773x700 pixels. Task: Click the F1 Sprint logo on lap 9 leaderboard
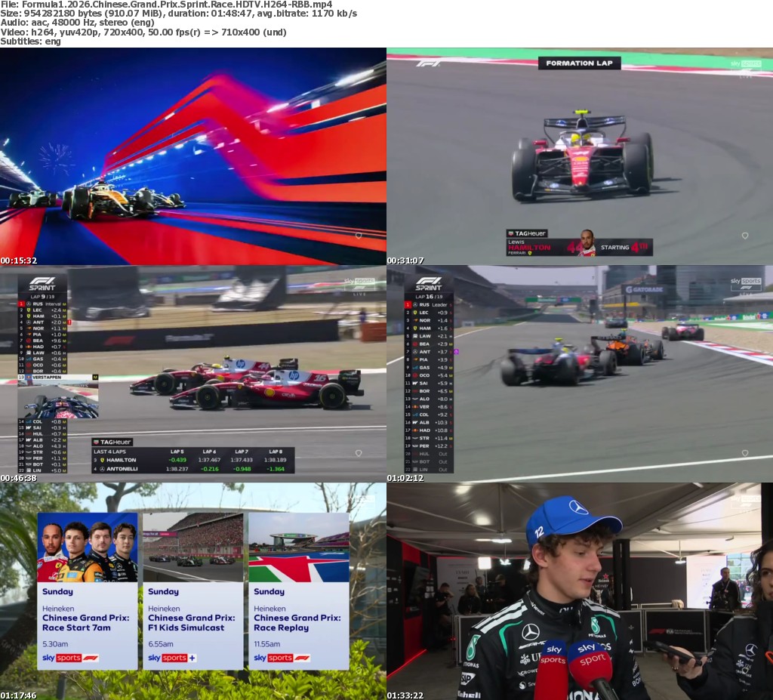[x=42, y=284]
